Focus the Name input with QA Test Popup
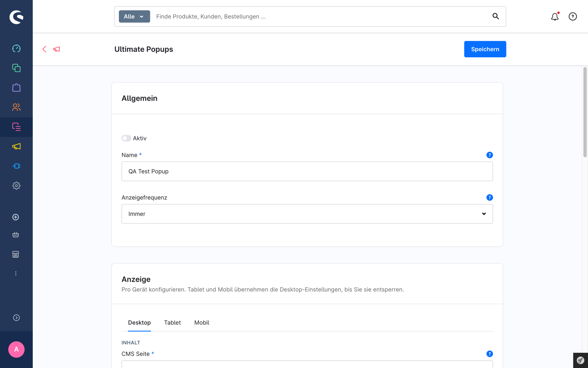 [x=307, y=171]
